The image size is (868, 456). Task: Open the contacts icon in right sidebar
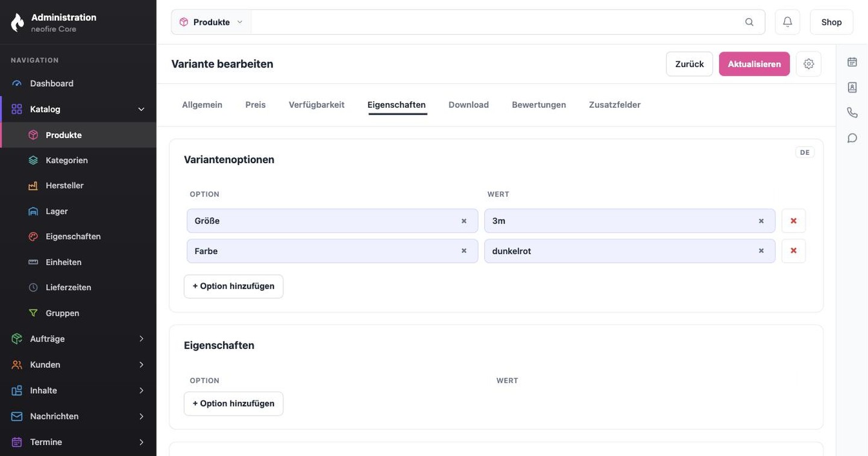[852, 87]
